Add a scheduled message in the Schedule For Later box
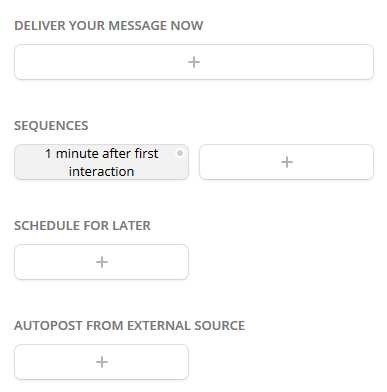Screen dimensions: 387x392 tap(101, 262)
